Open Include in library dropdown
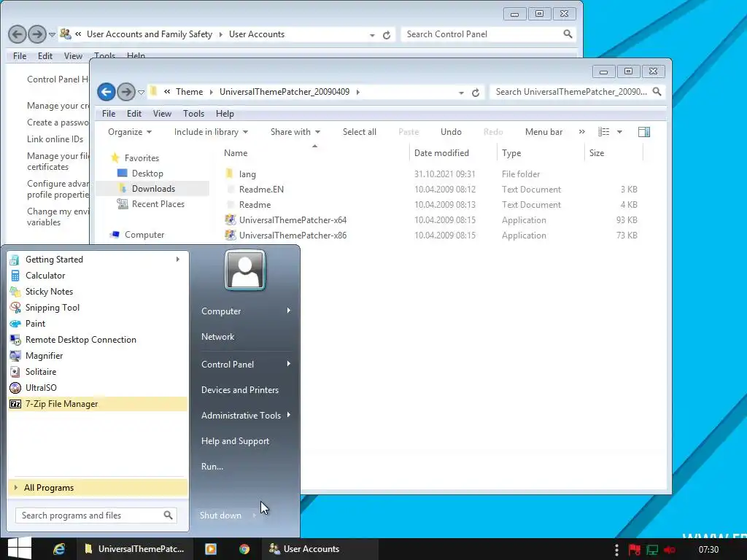 [211, 132]
